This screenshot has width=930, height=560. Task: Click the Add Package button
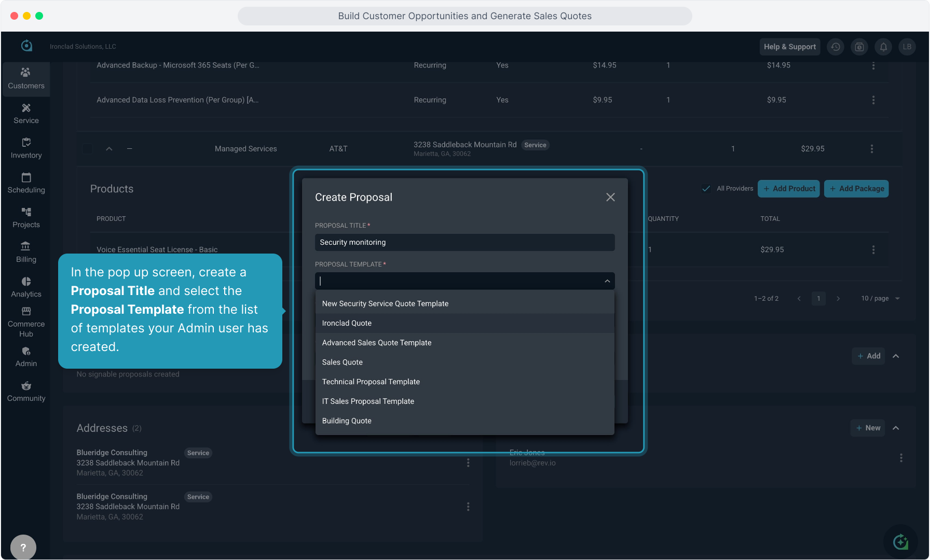tap(856, 189)
